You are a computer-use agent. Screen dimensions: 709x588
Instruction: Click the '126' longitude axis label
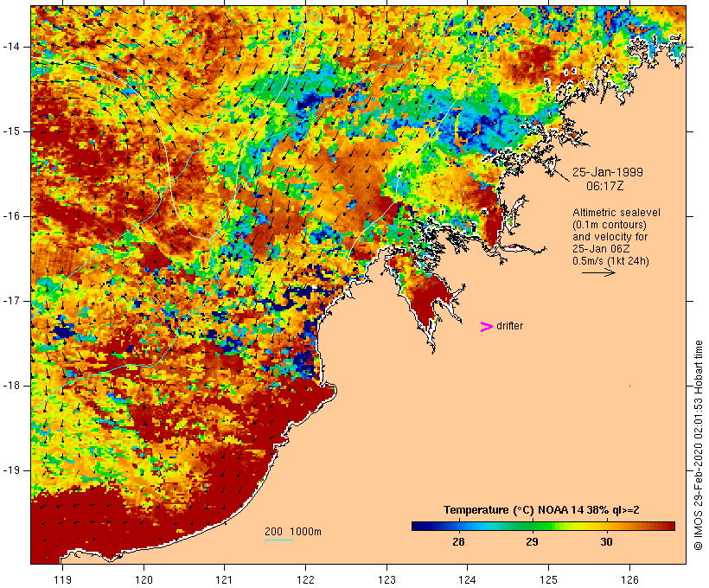(629, 579)
